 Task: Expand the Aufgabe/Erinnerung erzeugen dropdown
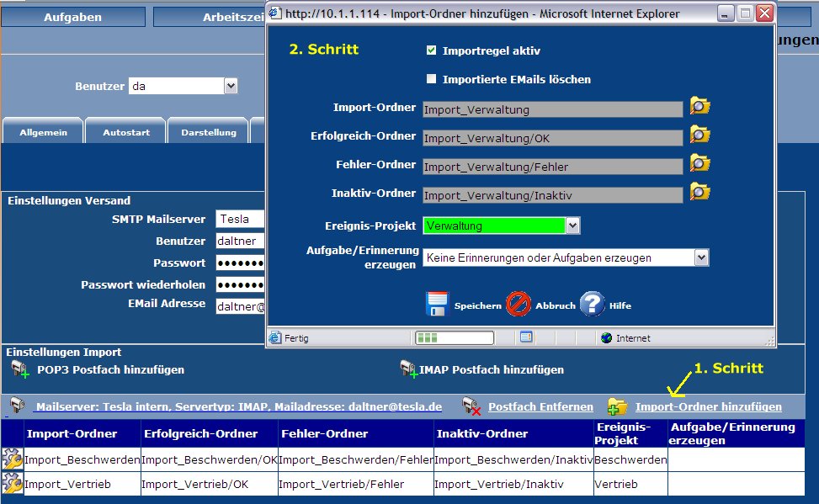coord(701,257)
